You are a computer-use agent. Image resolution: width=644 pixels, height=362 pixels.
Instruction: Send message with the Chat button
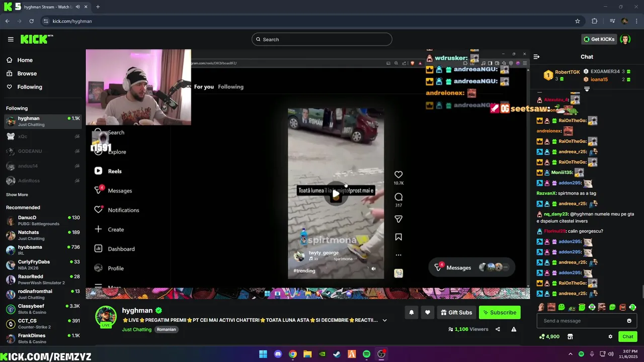pos(628,336)
